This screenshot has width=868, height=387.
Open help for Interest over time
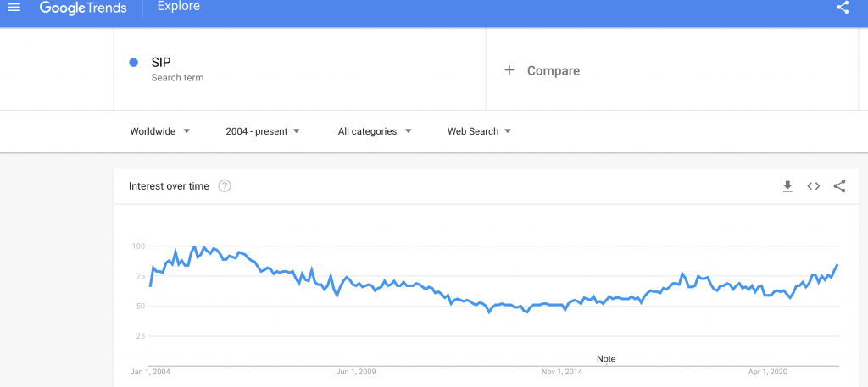click(225, 186)
